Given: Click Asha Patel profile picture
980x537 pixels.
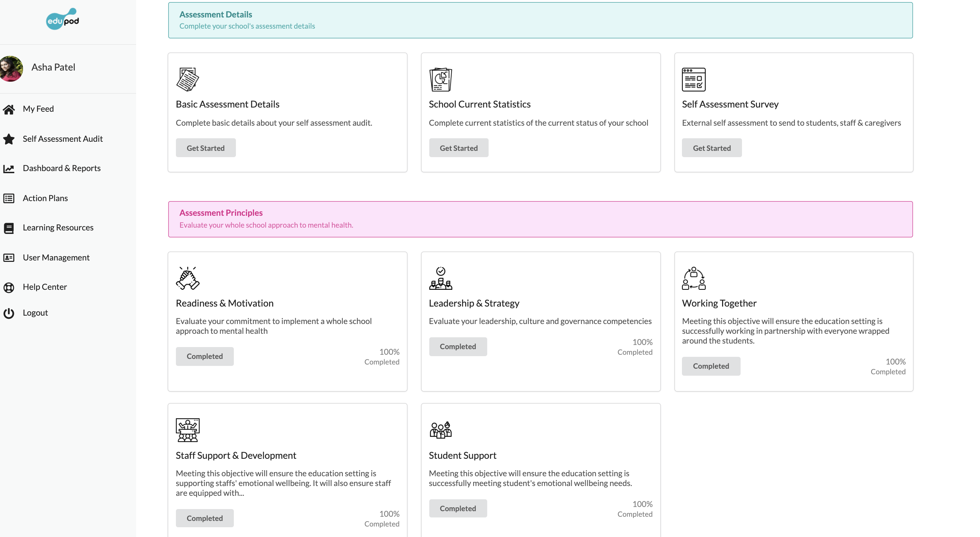Looking at the screenshot, I should point(13,67).
